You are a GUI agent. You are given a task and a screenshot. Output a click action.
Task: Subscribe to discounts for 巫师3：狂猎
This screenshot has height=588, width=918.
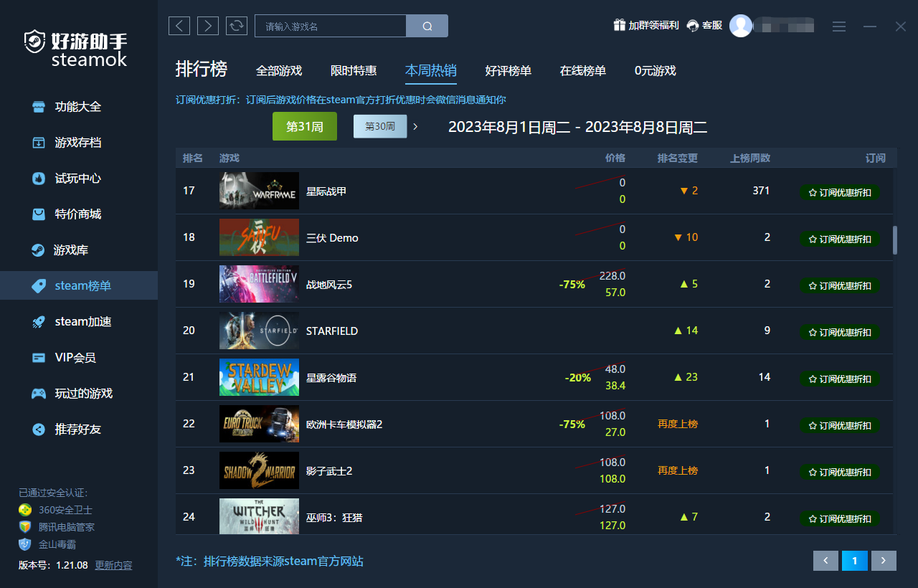coord(840,518)
